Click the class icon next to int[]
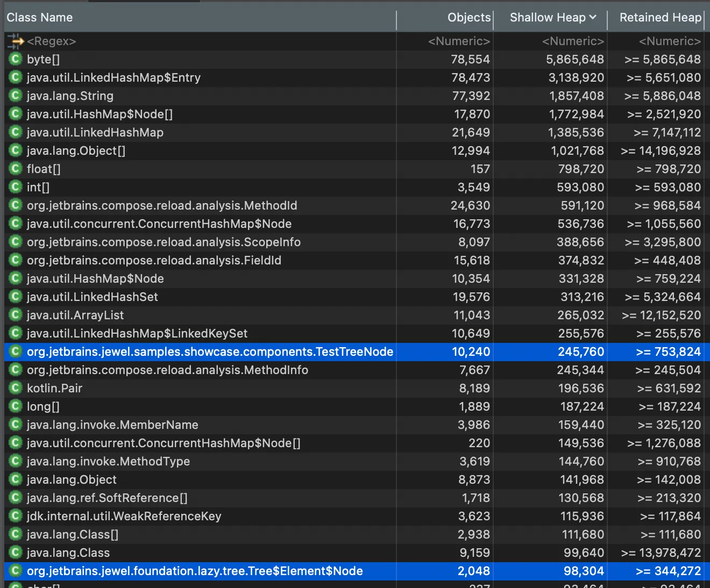Viewport: 710px width, 588px height. coord(16,187)
